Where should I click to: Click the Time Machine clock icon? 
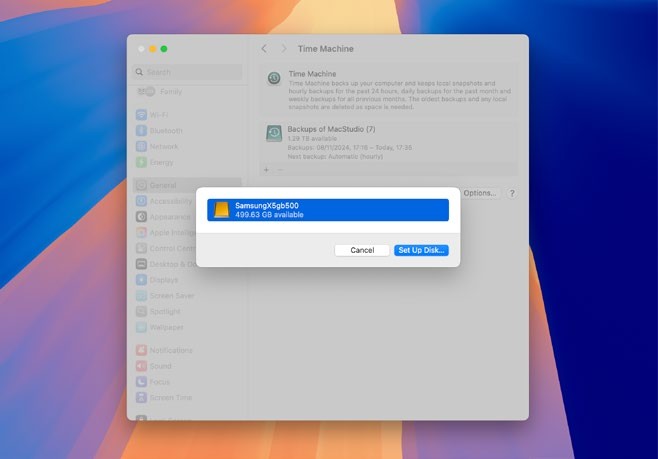274,78
